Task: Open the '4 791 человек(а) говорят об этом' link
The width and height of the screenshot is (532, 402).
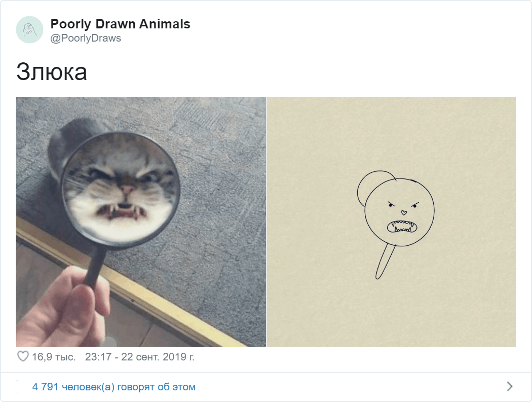Action: (x=113, y=387)
